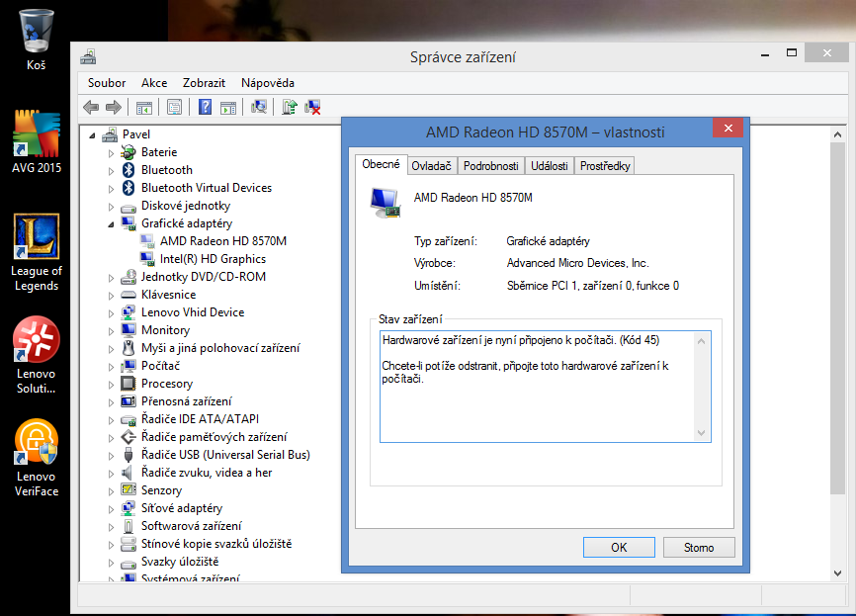Click the Forward arrow in the toolbar
This screenshot has height=616, width=856.
114,107
